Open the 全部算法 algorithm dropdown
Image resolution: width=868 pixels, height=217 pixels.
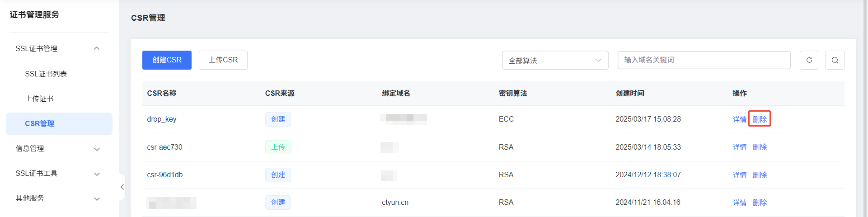(555, 60)
